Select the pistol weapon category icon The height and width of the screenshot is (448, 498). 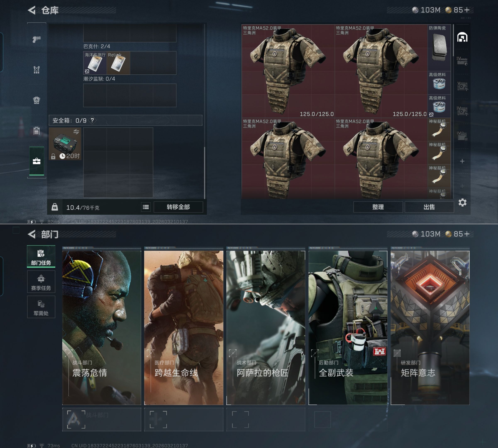point(37,39)
